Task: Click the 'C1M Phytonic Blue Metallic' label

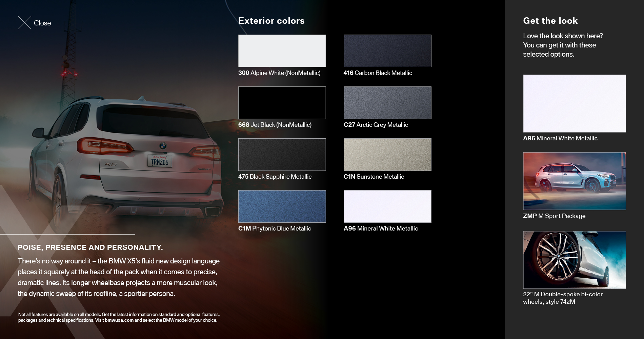Action: (x=275, y=228)
